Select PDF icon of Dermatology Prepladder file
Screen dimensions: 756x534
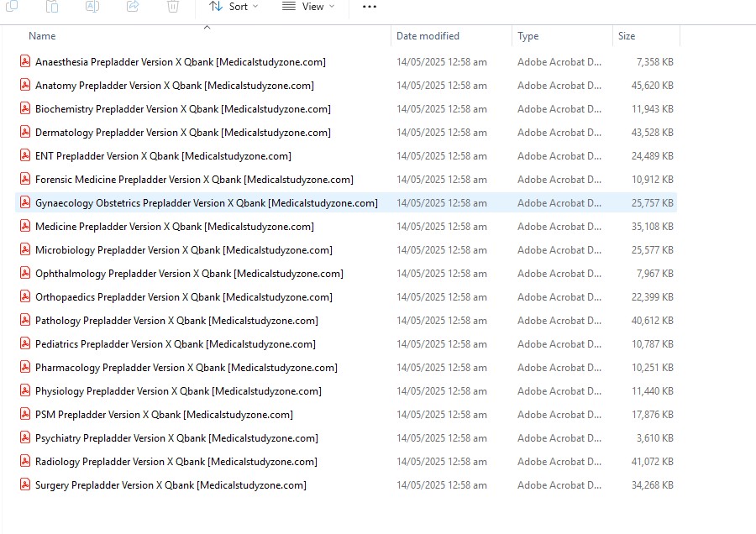click(x=25, y=132)
